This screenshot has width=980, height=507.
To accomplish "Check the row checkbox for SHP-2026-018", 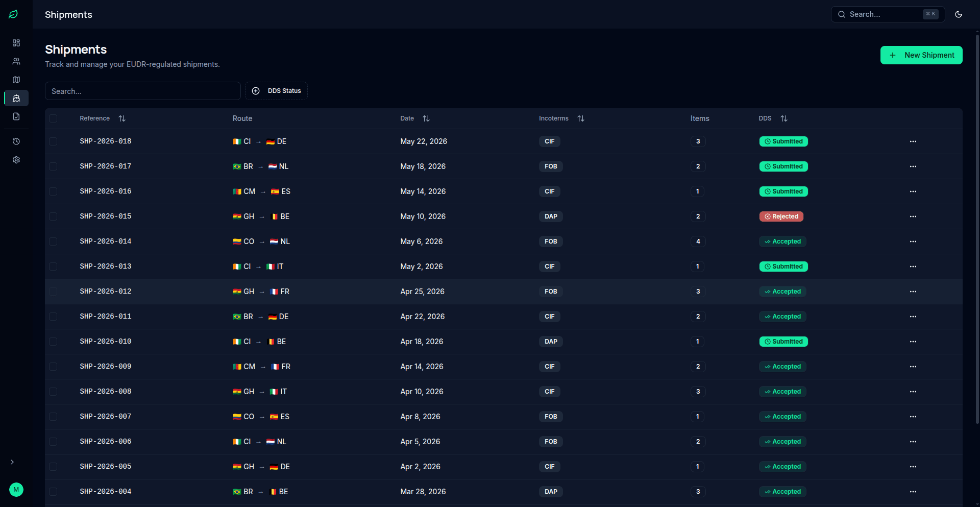I will pyautogui.click(x=53, y=141).
